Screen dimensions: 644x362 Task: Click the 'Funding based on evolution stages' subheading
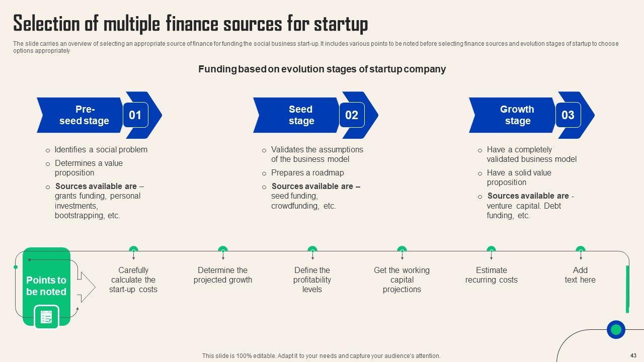(x=322, y=69)
